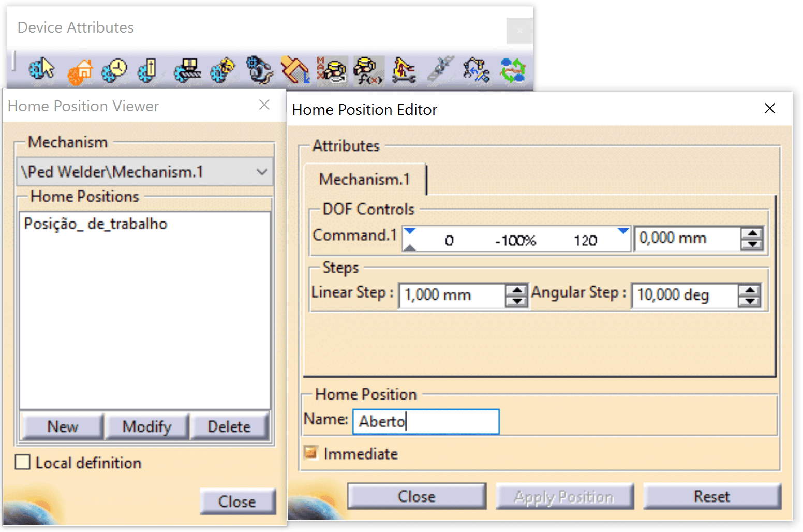803x532 pixels.
Task: Click the Device Attributes toolbar grip handle
Action: tap(14, 61)
